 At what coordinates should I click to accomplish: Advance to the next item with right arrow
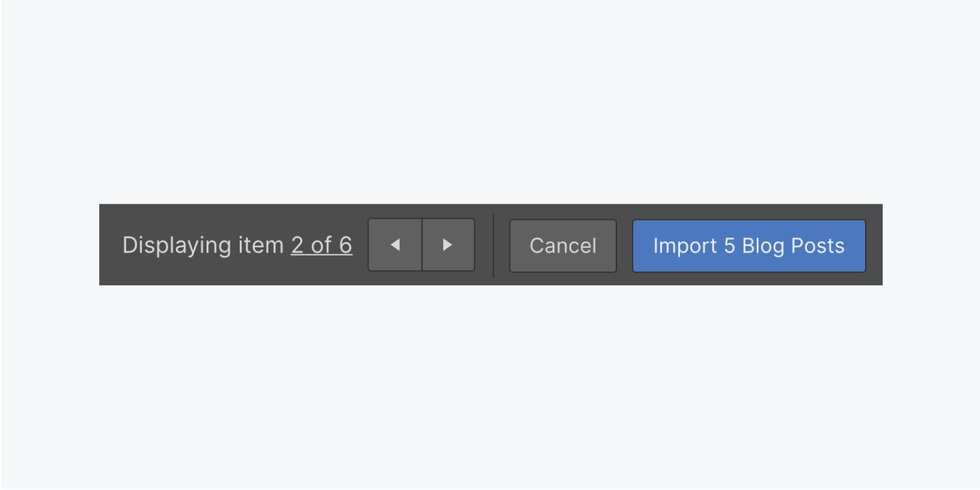(449, 245)
